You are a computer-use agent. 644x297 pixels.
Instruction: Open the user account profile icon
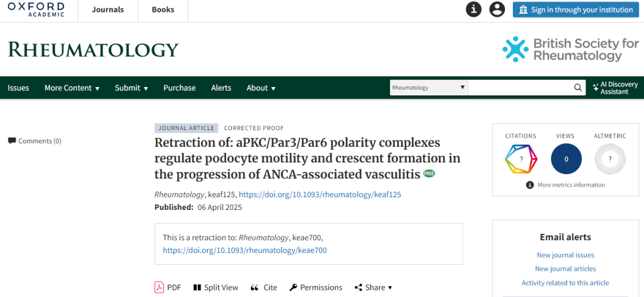coord(497,10)
